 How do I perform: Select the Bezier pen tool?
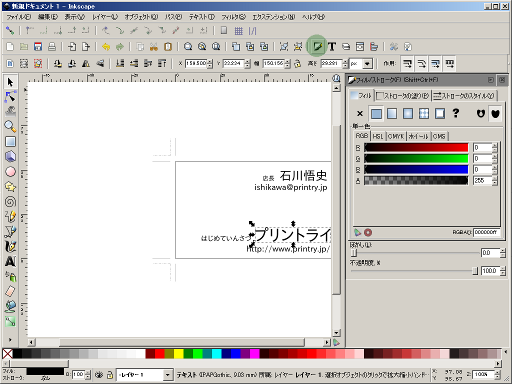tap(10, 231)
